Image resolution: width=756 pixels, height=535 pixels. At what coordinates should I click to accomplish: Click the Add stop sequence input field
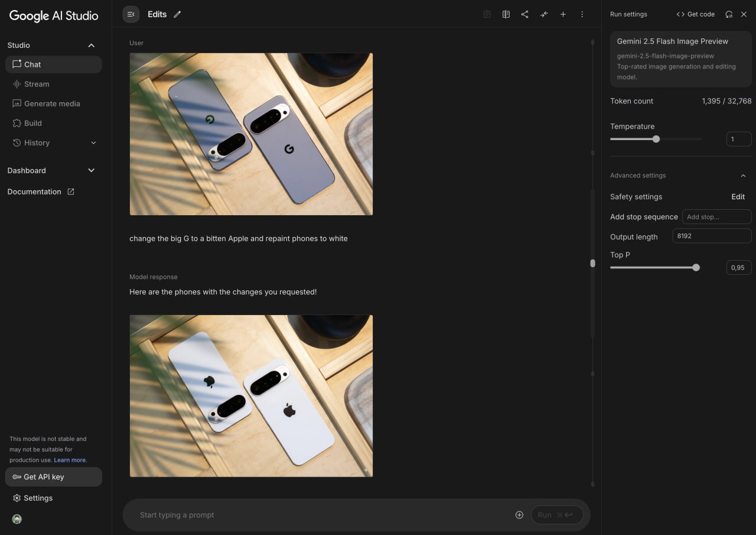(x=716, y=217)
